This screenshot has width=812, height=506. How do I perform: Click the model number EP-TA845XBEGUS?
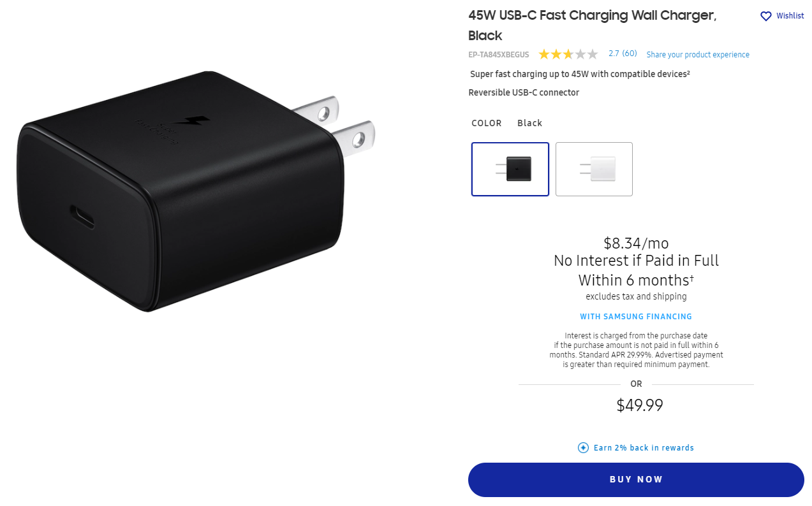point(499,55)
